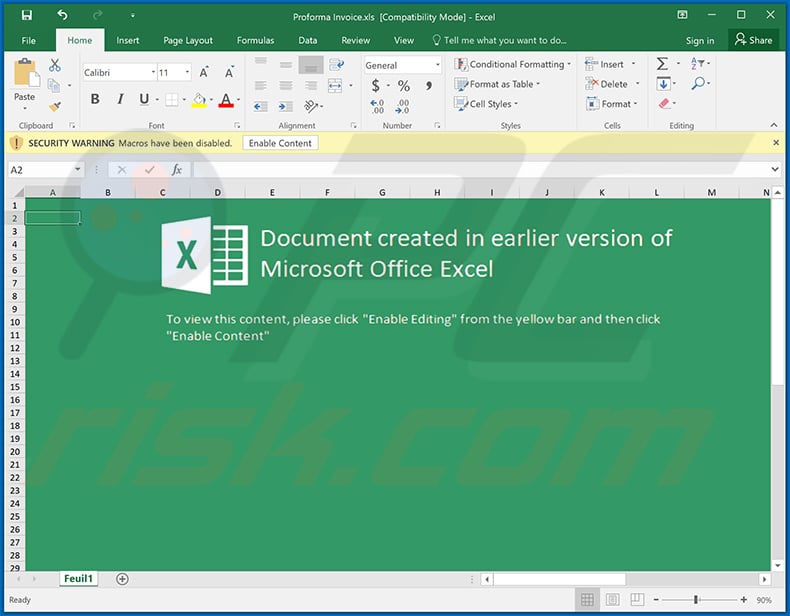
Task: Switch to the Page Layout tab
Action: (188, 40)
